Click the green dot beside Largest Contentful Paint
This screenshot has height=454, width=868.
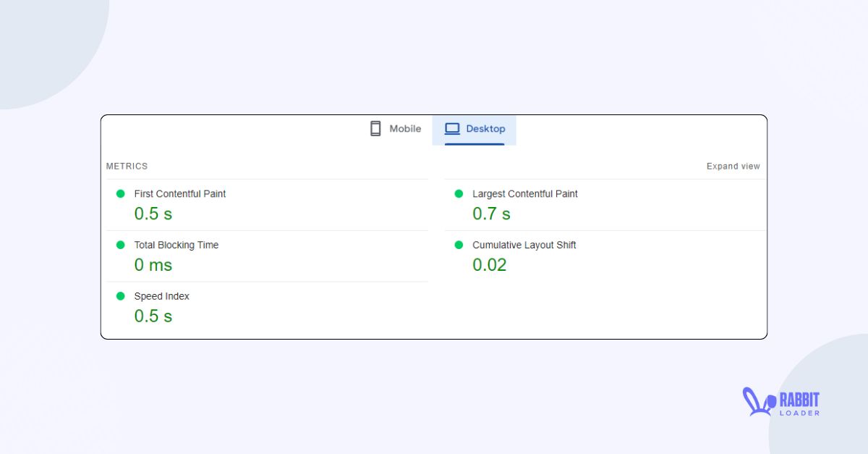pos(458,193)
